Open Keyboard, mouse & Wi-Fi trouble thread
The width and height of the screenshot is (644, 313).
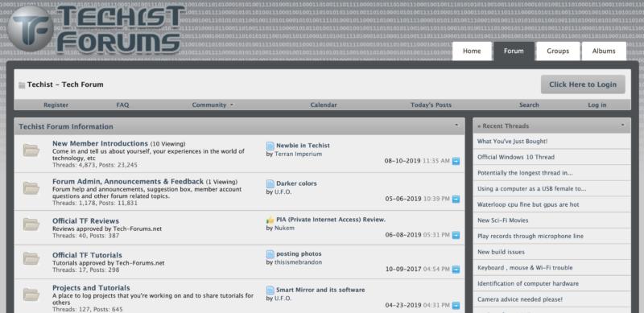(x=525, y=268)
